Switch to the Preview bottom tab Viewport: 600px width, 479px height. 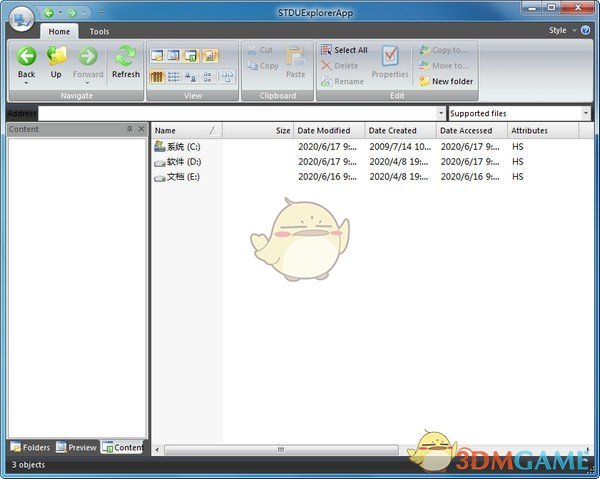pyautogui.click(x=76, y=447)
